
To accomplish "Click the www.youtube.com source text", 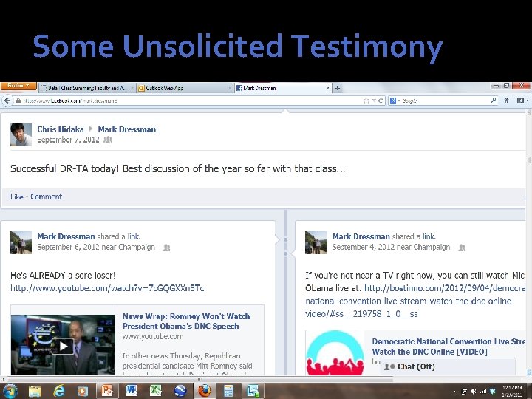I will (x=153, y=337).
